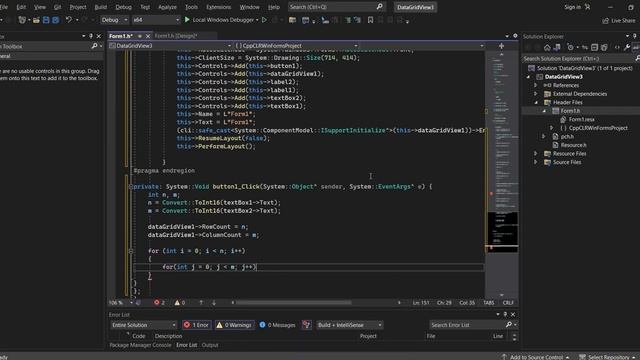Go to next issue down arrow
Viewport: 640px width, 360px height.
point(214,303)
